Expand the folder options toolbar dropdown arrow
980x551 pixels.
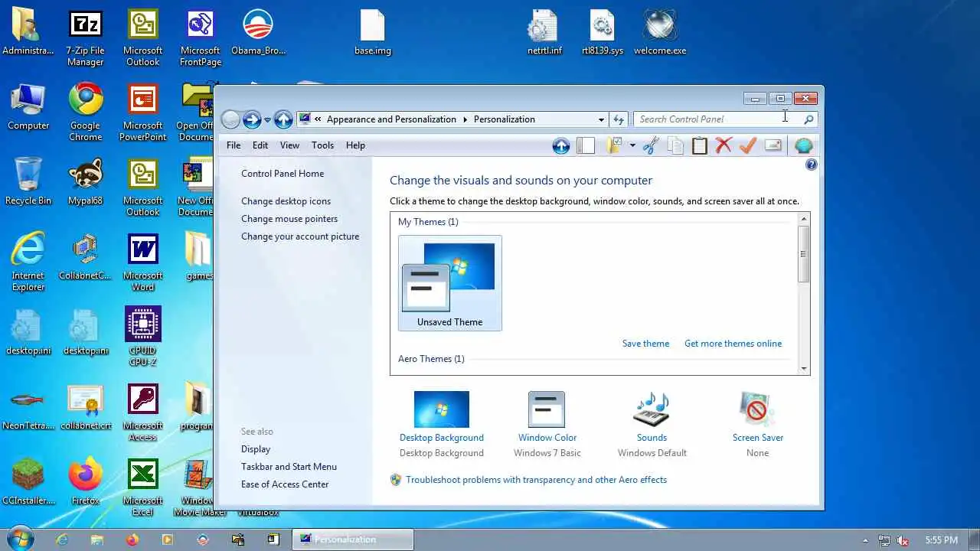coord(632,145)
